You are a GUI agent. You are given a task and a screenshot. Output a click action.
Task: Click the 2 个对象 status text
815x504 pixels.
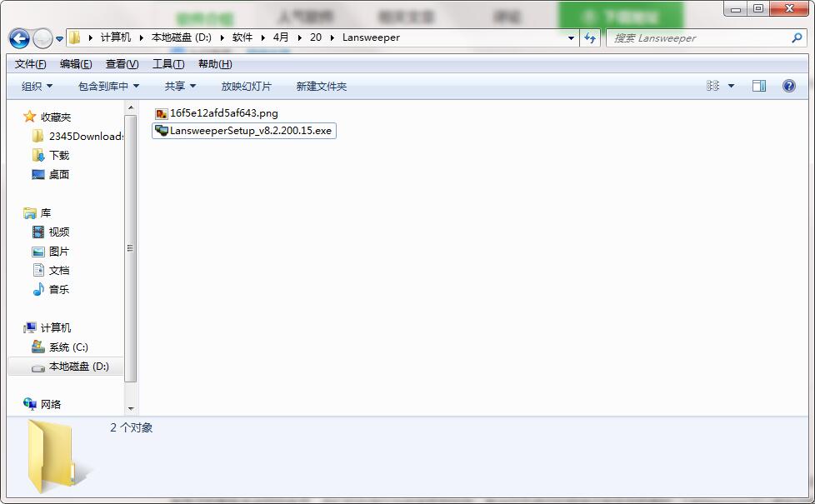(131, 427)
